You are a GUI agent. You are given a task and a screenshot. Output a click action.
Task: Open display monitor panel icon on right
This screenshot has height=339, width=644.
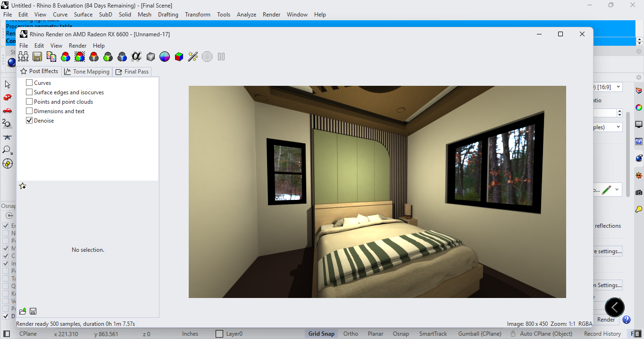click(x=639, y=124)
